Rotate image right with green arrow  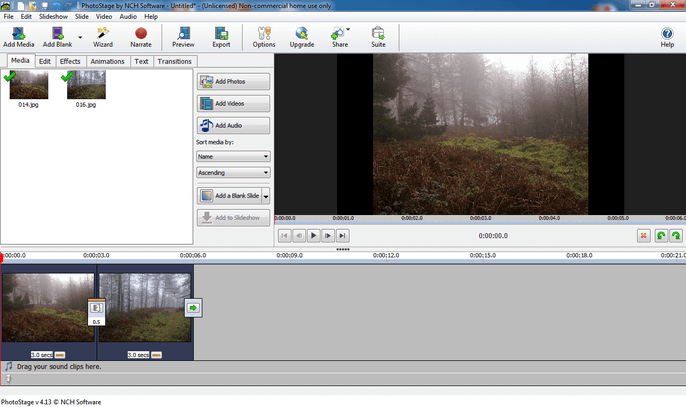[x=676, y=236]
